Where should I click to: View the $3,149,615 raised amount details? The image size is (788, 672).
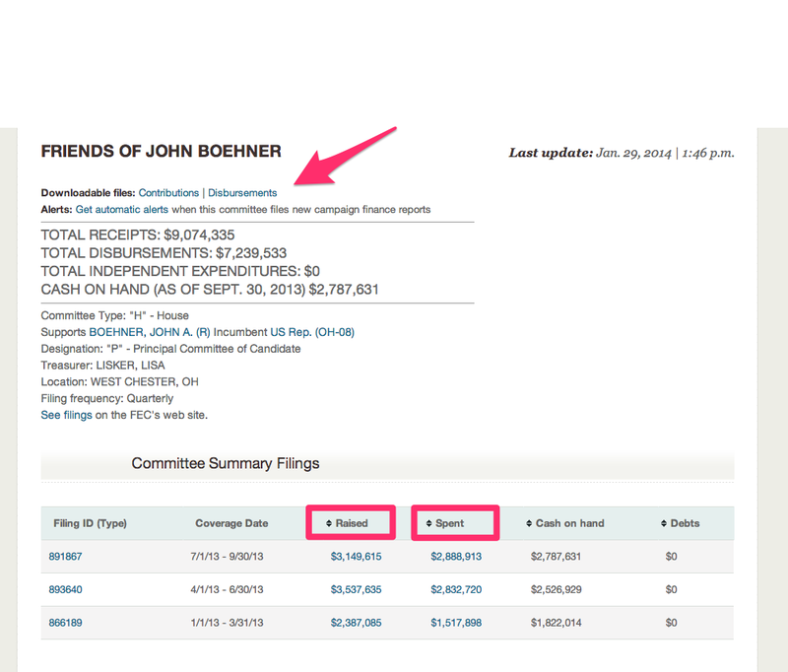[356, 557]
